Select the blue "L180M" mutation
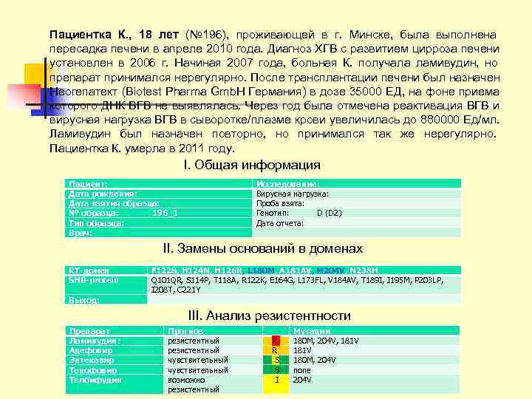Image resolution: width=532 pixels, height=399 pixels. click(x=261, y=270)
